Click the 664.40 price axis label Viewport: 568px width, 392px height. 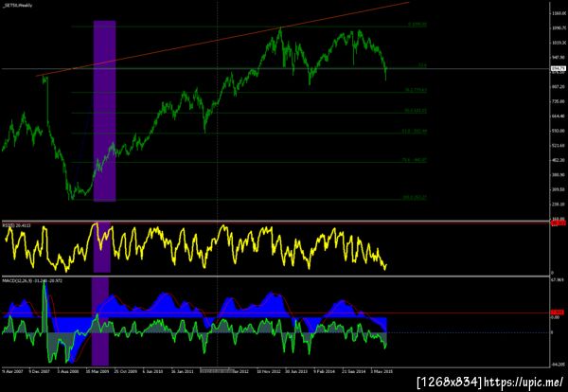tap(559, 116)
